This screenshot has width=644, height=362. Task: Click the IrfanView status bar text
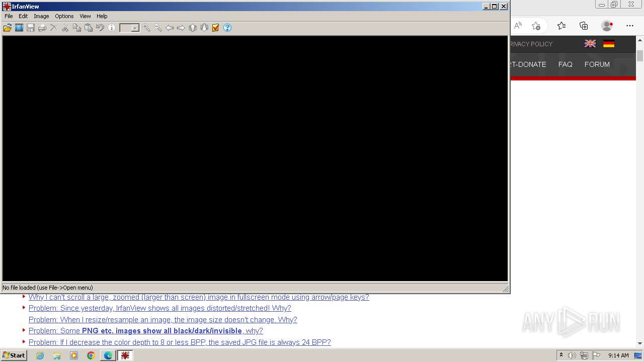coord(48,288)
